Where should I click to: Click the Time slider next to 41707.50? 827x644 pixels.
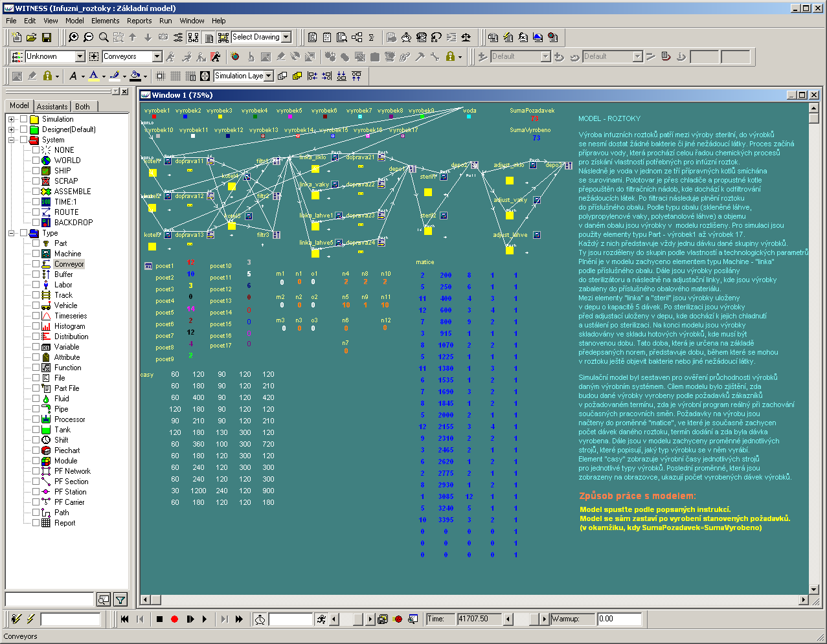(526, 619)
